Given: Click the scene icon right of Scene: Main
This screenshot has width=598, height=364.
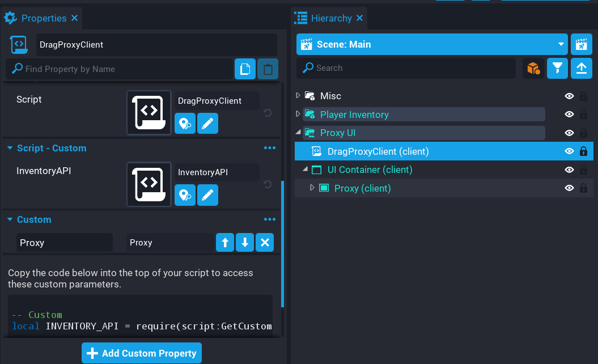Looking at the screenshot, I should click(x=582, y=44).
